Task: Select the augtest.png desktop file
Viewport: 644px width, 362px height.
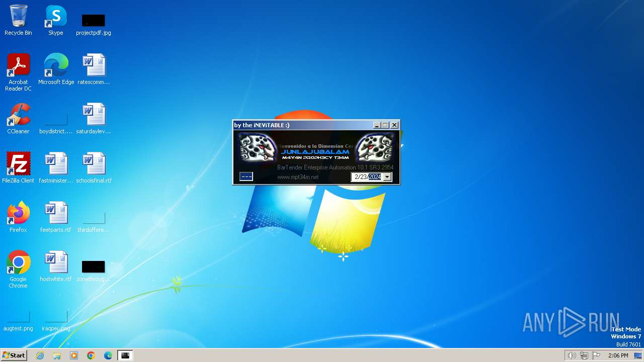Action: pos(18,321)
